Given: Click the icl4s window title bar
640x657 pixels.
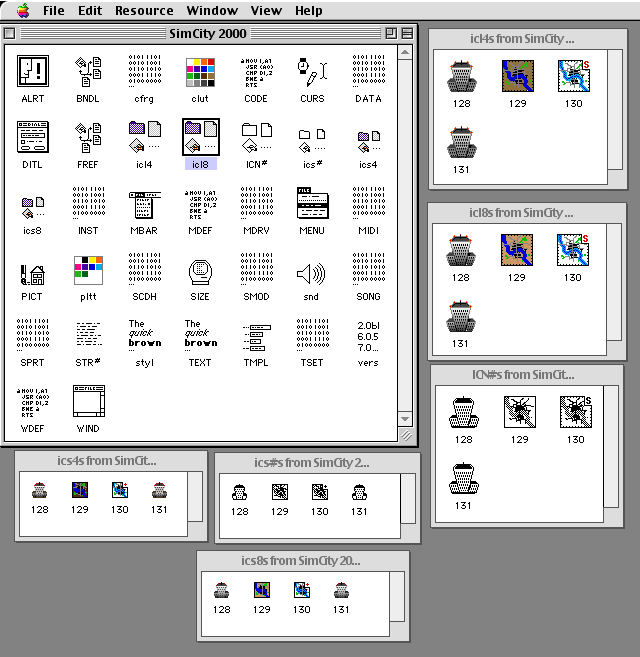Looking at the screenshot, I should pyautogui.click(x=528, y=39).
